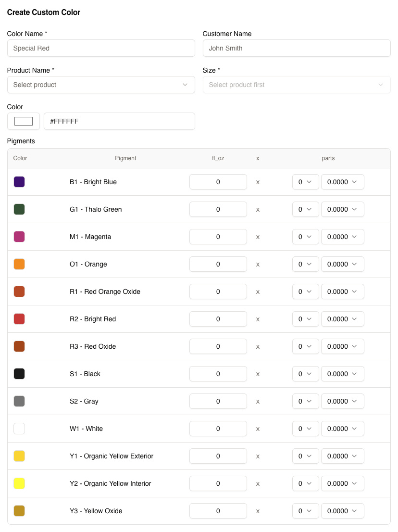Open fractional 0.0000 dropdown for B1 Bright Blue

tap(342, 182)
